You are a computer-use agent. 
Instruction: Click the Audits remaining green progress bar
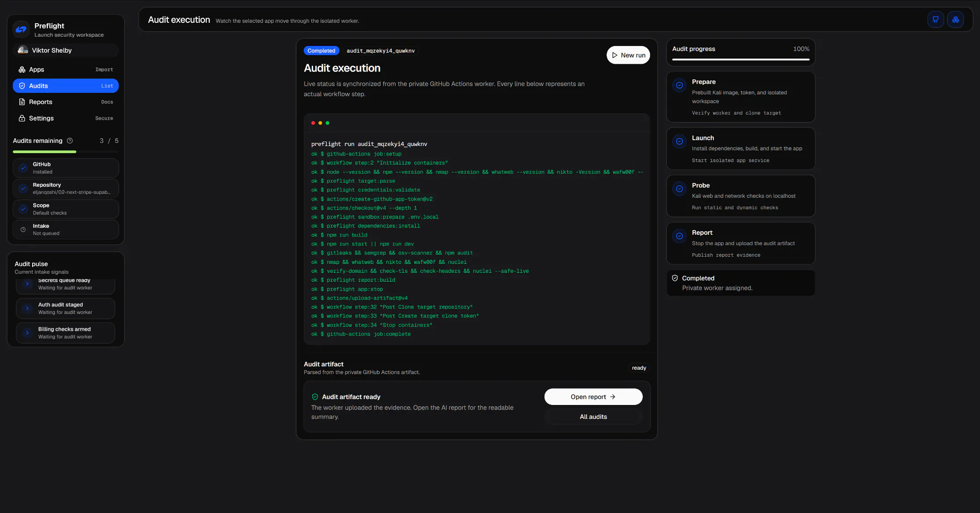tap(45, 152)
